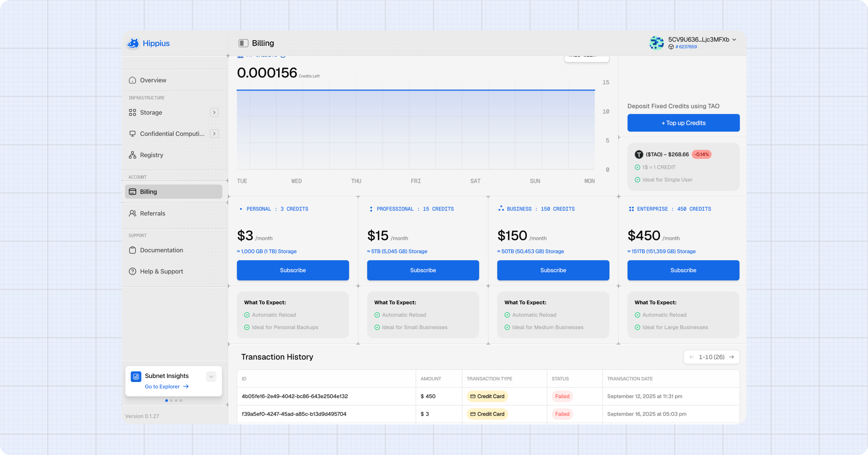The height and width of the screenshot is (455, 868).
Task: Click transaction ID 4b05fe16-2e49-4042-bc86-643e2504e132
Action: [x=295, y=396]
